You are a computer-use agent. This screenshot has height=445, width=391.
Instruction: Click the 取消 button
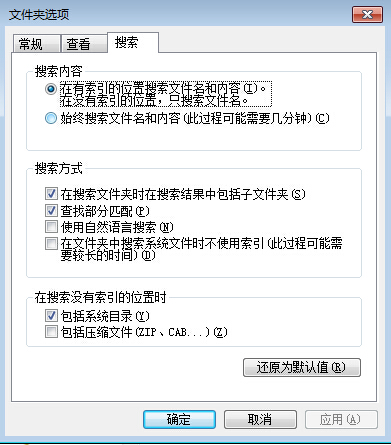[x=260, y=419]
